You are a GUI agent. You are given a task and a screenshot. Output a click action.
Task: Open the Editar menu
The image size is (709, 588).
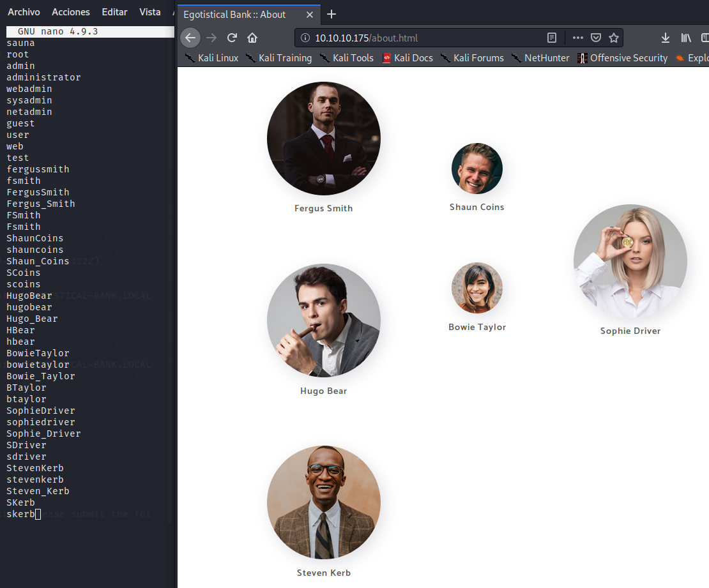114,12
